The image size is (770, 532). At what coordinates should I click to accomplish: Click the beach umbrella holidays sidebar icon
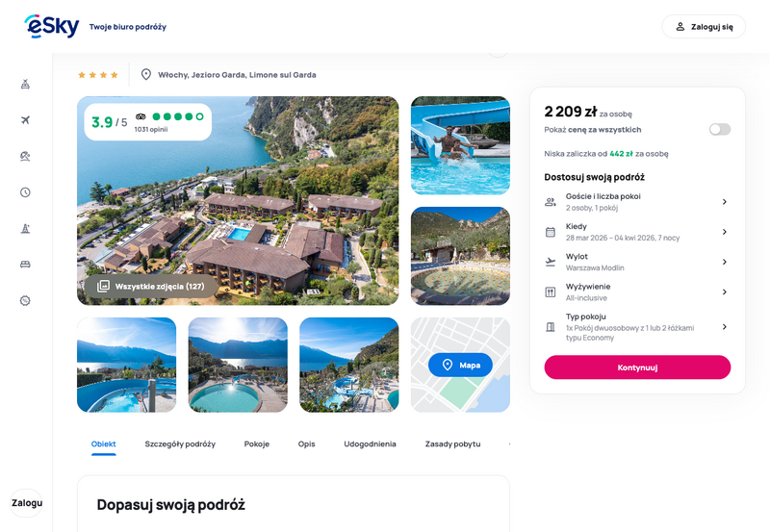(25, 156)
